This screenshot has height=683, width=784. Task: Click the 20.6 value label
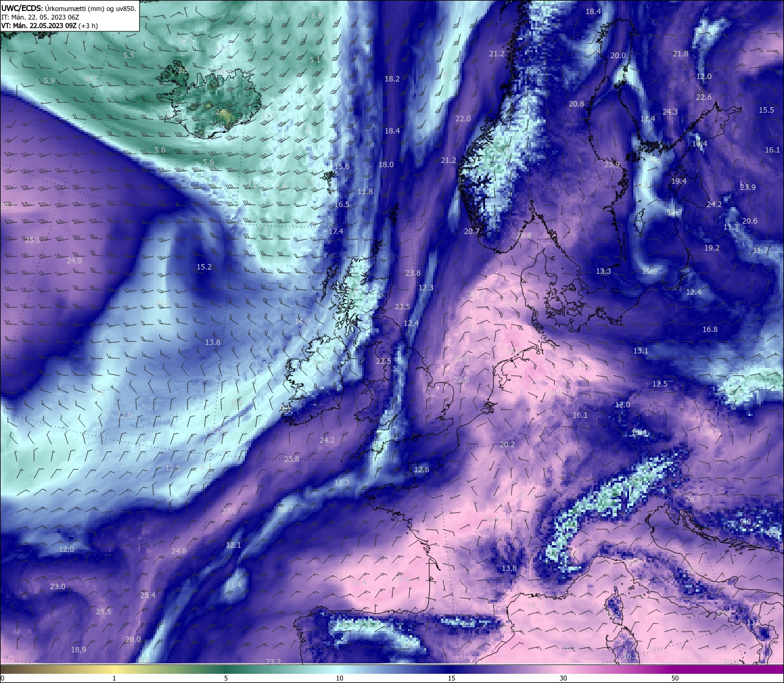click(x=750, y=221)
